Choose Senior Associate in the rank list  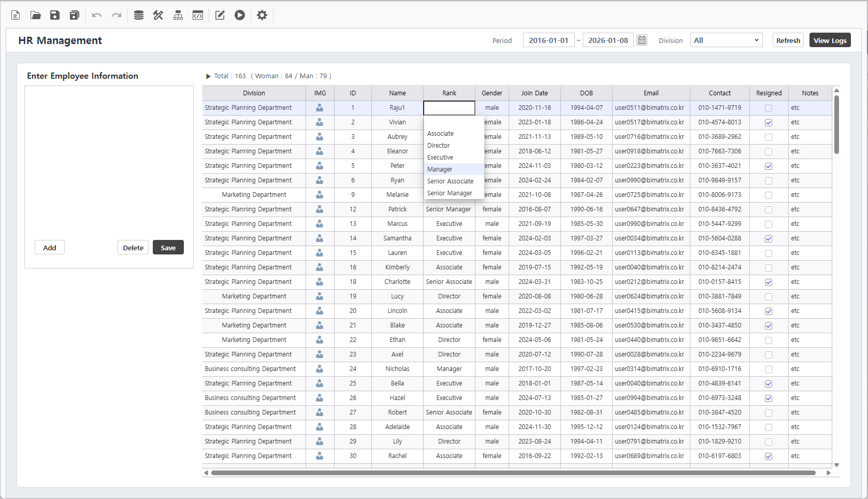point(450,181)
